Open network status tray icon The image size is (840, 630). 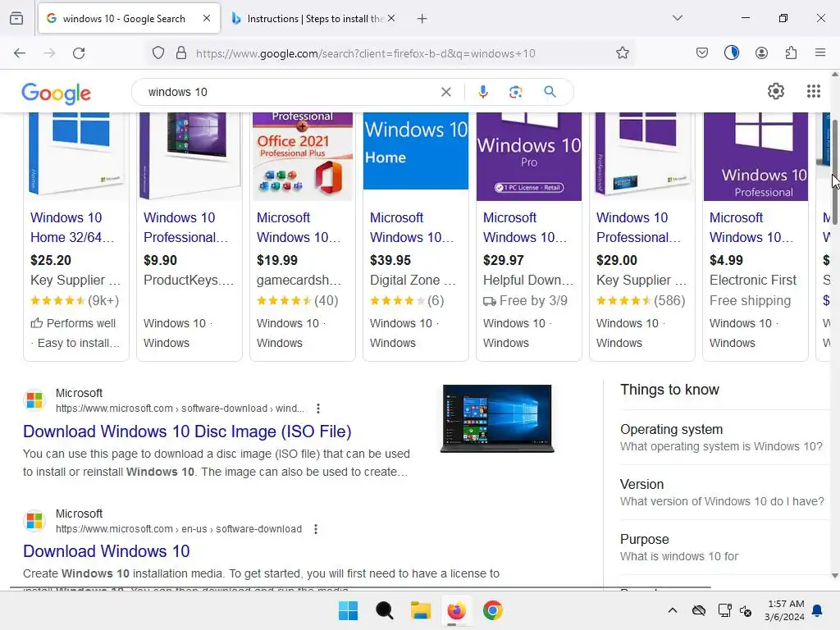(x=724, y=610)
